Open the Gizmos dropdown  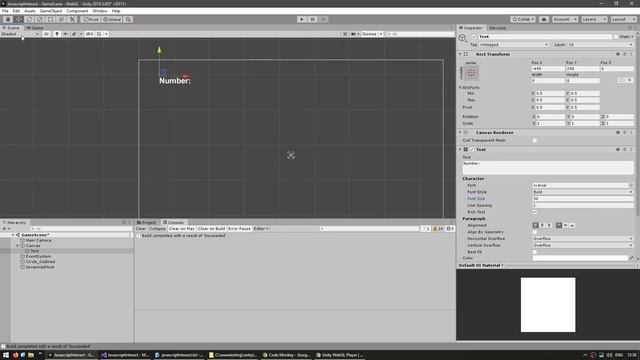tap(372, 34)
